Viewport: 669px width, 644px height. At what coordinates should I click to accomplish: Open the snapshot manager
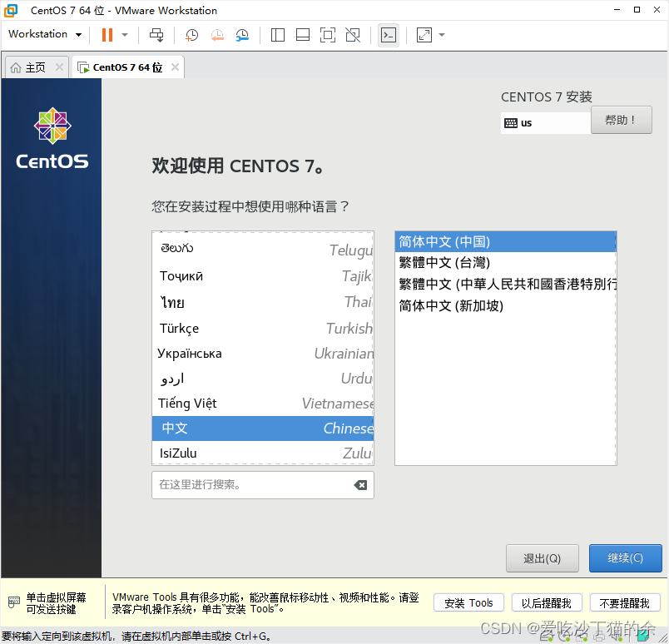[242, 35]
